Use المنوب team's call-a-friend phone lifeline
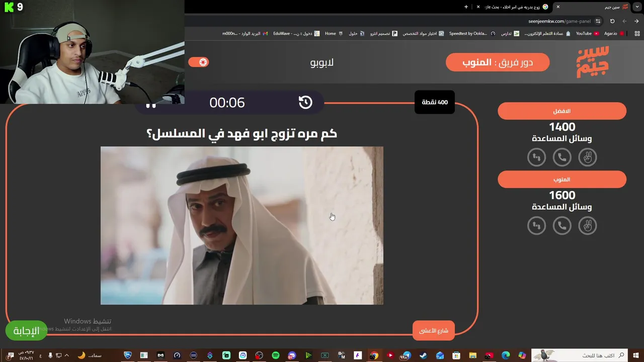The image size is (644, 362). pyautogui.click(x=562, y=226)
